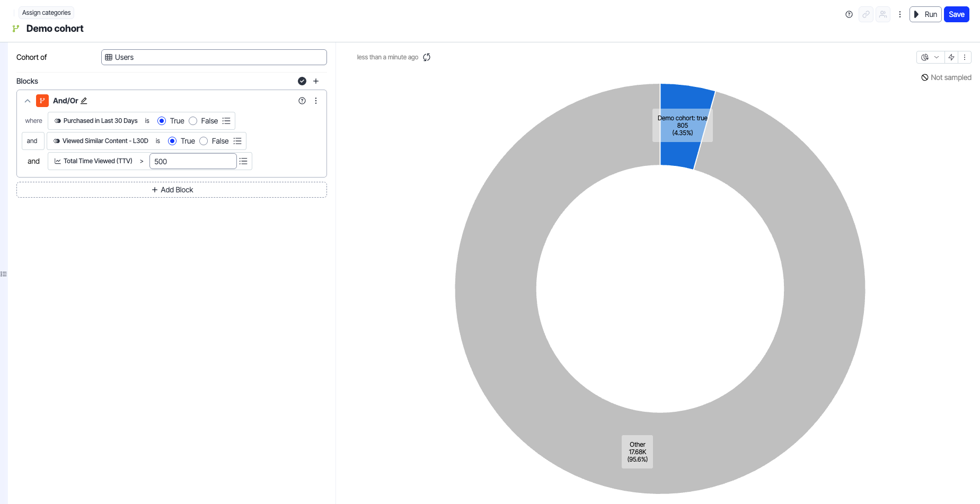Click help icon in And/Or block

coord(302,101)
